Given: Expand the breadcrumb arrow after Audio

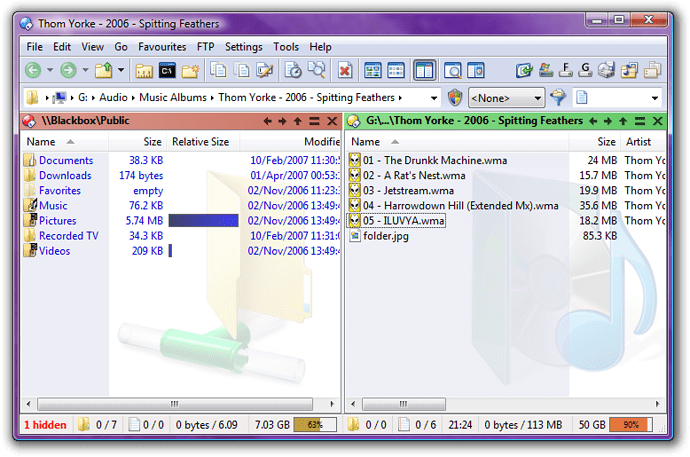Looking at the screenshot, I should coord(133,98).
